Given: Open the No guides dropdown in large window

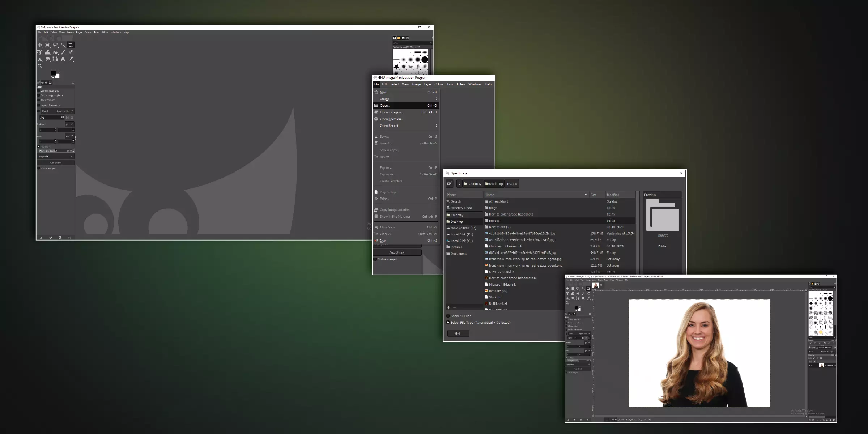Looking at the screenshot, I should (56, 156).
